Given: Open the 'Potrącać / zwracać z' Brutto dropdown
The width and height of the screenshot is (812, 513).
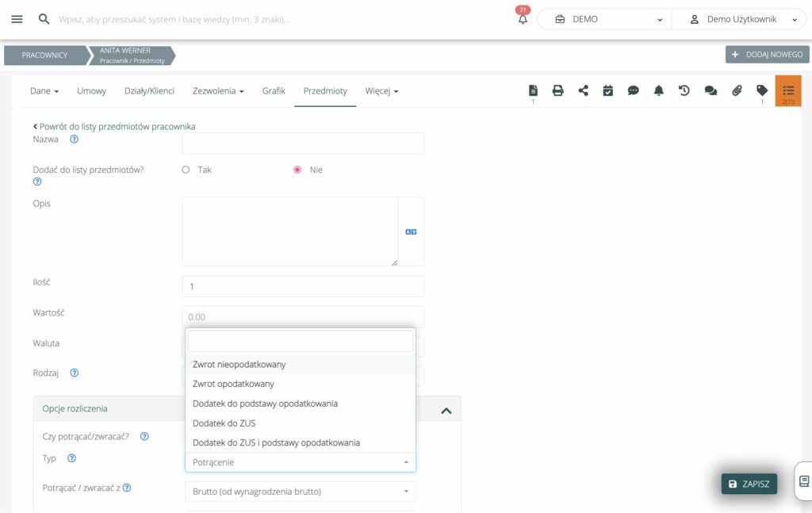Looking at the screenshot, I should tap(300, 492).
